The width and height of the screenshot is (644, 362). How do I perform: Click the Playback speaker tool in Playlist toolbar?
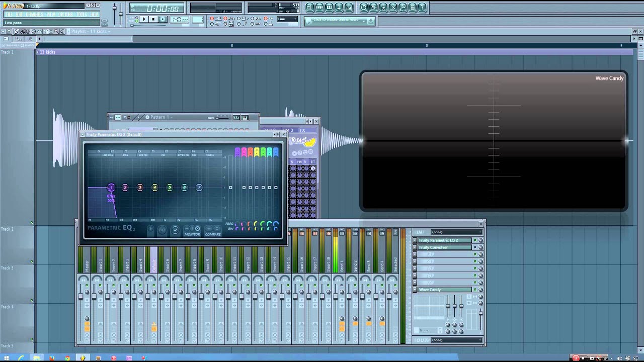62,31
